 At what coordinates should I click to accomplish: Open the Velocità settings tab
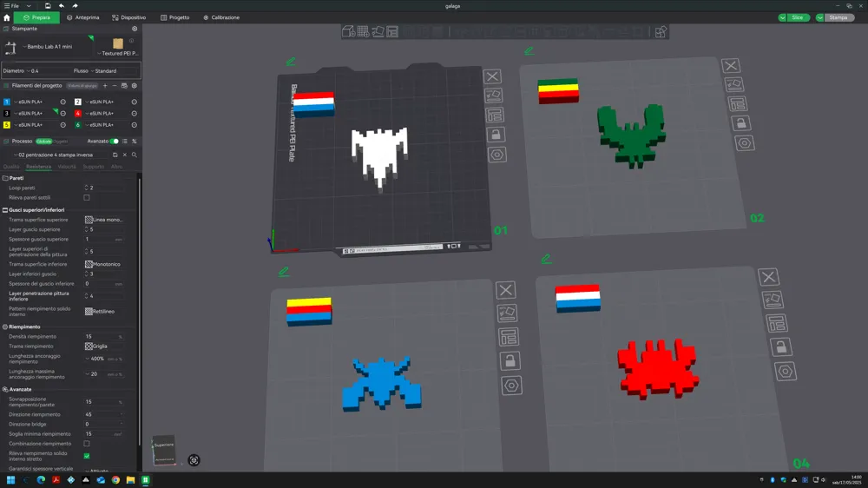67,167
